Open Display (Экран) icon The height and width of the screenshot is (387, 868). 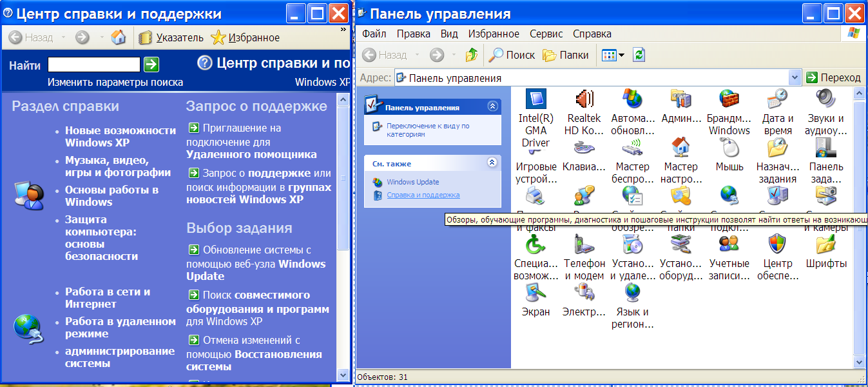click(536, 293)
